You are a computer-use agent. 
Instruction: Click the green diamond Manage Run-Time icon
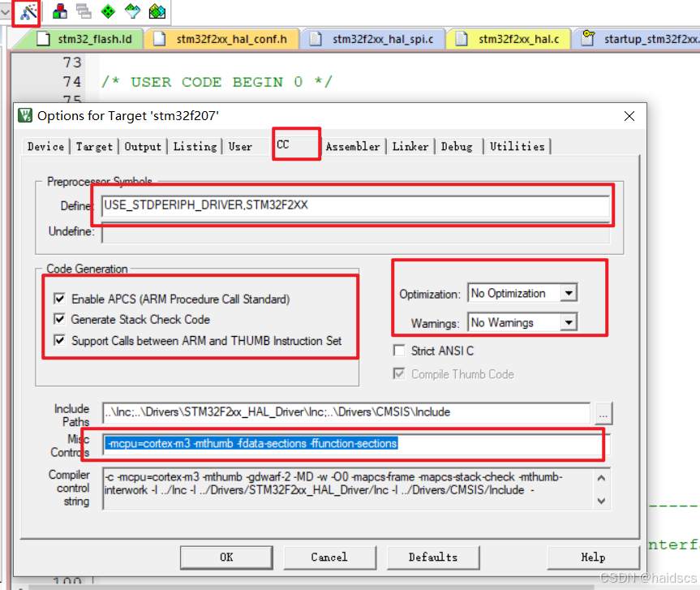pyautogui.click(x=108, y=11)
